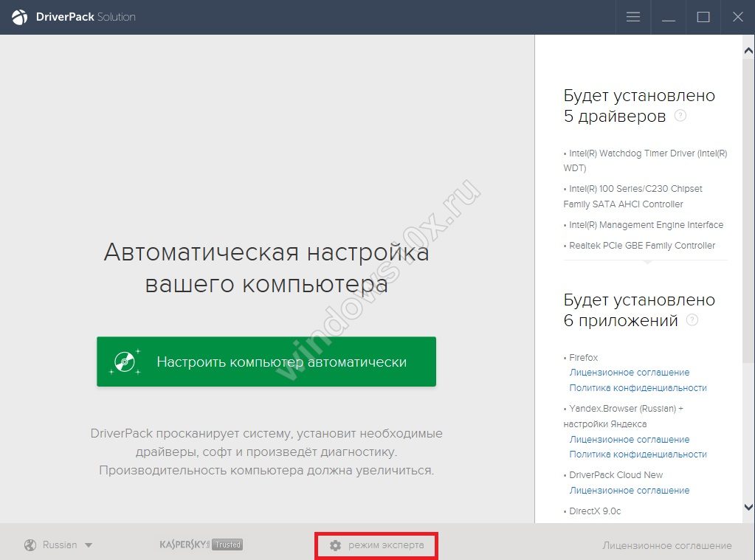Open Лицензионное соглашение in the footer
The image size is (755, 560).
coord(666,545)
